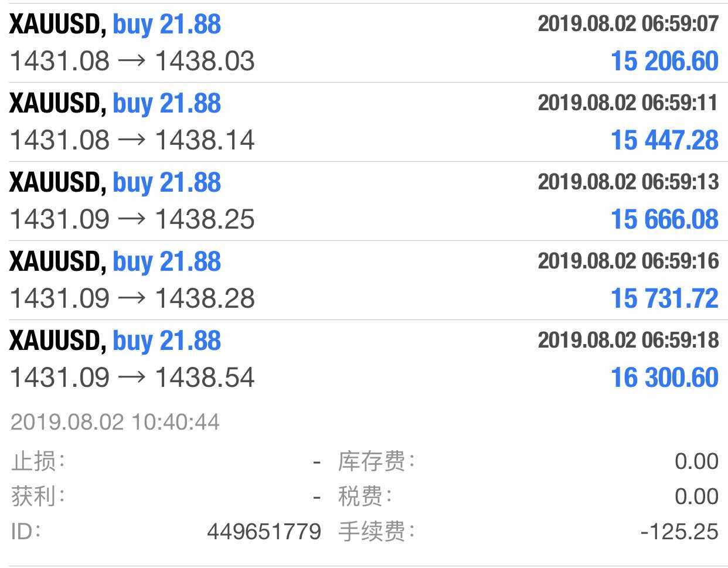Tap the 15 206.60 profit value
The height and width of the screenshot is (568, 728).
pos(664,61)
